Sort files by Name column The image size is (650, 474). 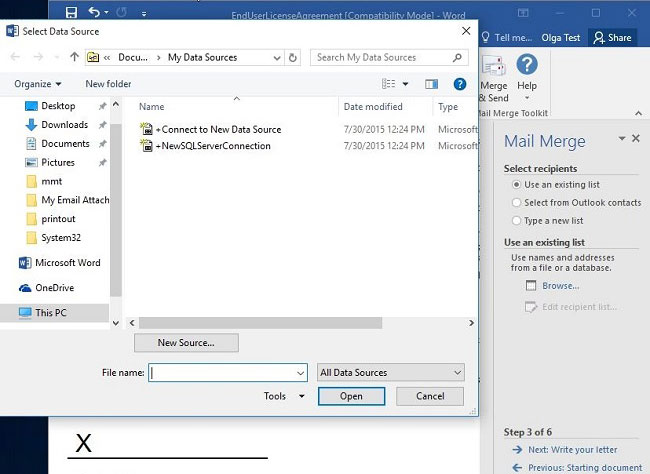tap(151, 107)
